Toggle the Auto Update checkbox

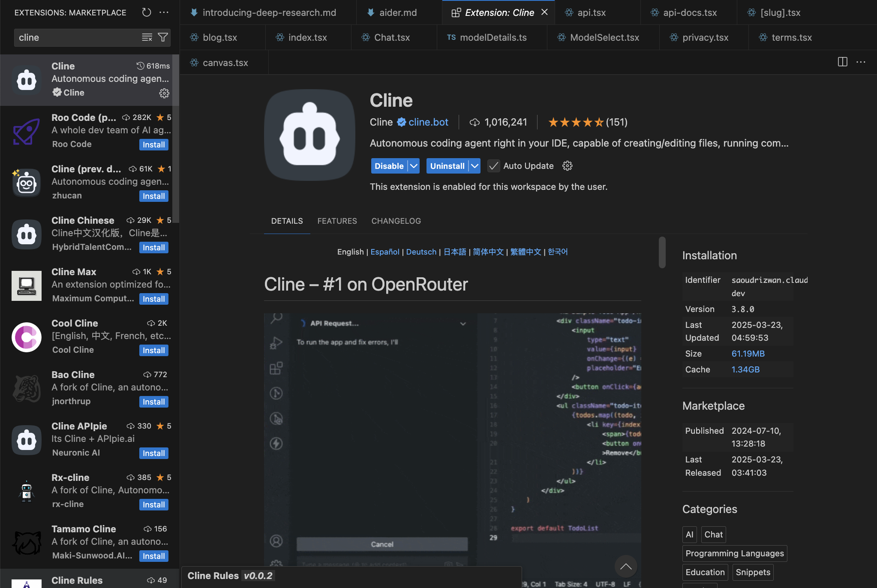(x=494, y=166)
